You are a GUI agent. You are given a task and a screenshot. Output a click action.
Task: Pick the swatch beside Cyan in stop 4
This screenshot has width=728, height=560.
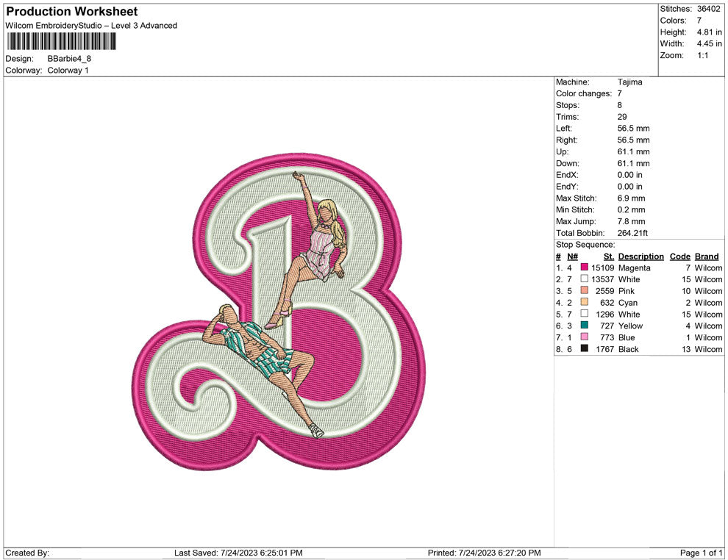coord(585,303)
